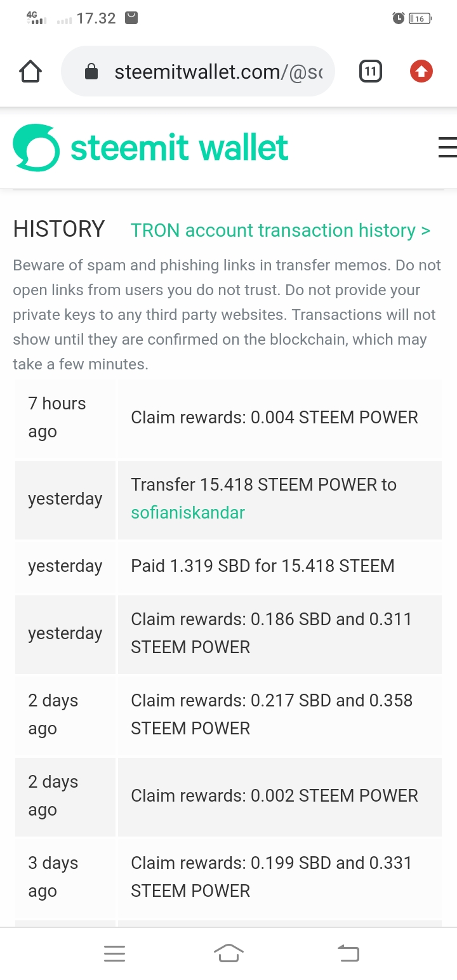Select the 7 hours ago claim rewards row
The width and height of the screenshot is (457, 980).
pyautogui.click(x=228, y=418)
